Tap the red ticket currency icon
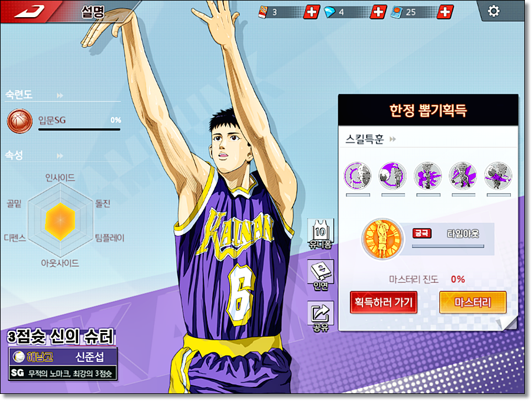 [x=262, y=12]
